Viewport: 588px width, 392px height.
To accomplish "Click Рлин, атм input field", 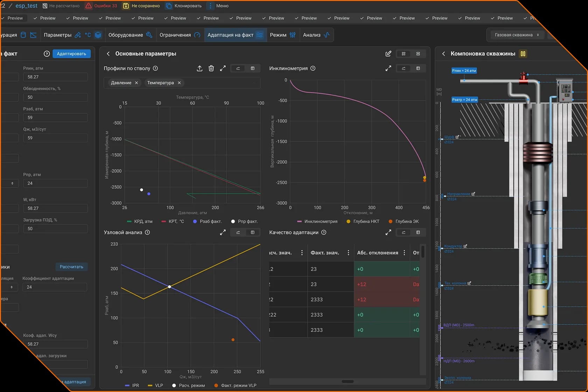I will click(x=55, y=77).
